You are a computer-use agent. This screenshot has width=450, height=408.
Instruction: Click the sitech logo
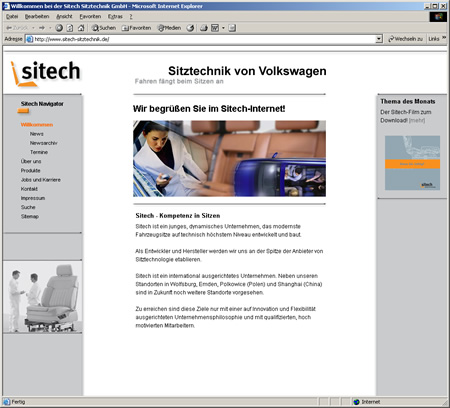tap(45, 73)
